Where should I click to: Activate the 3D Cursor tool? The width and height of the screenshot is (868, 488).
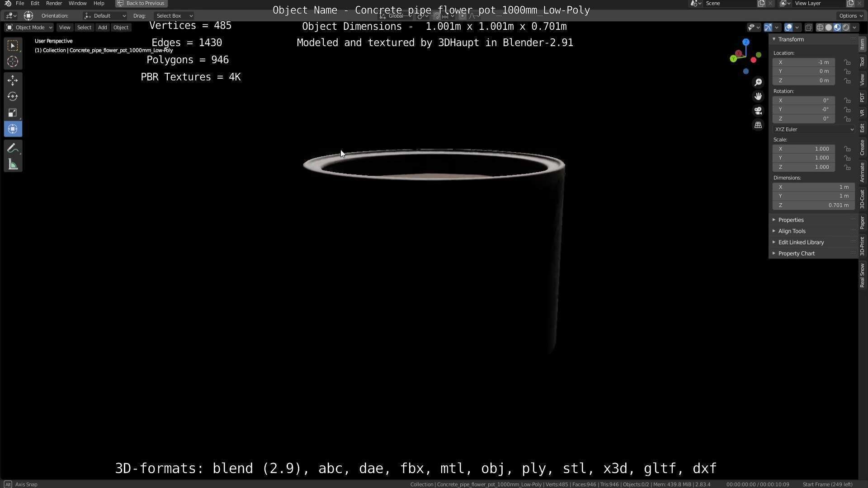13,61
